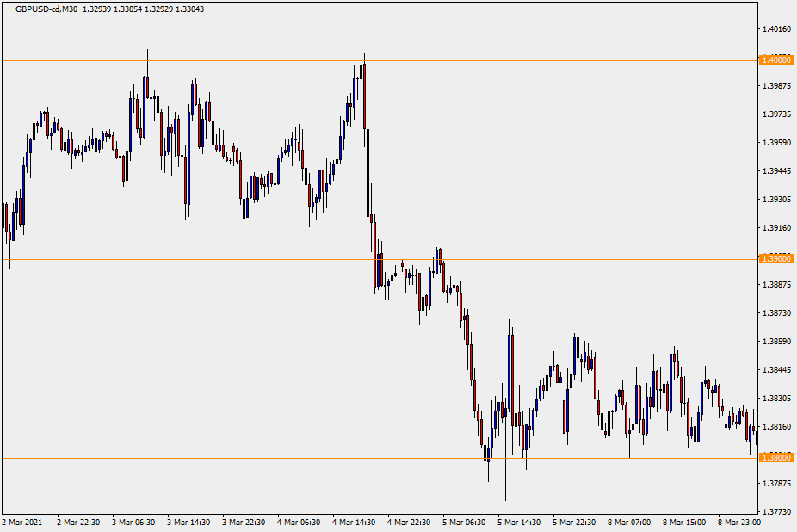The width and height of the screenshot is (797, 532).
Task: Click the horizontal line at 1.39000 level
Action: tap(215, 259)
